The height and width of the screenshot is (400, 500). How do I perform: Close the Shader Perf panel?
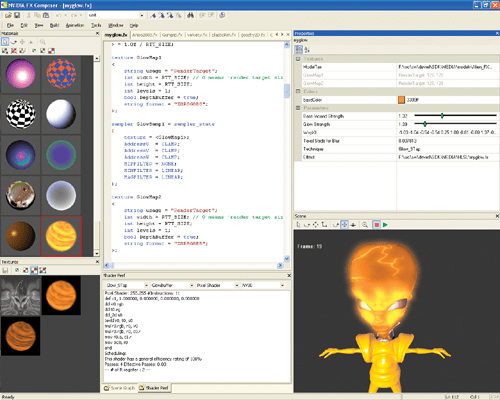click(289, 275)
